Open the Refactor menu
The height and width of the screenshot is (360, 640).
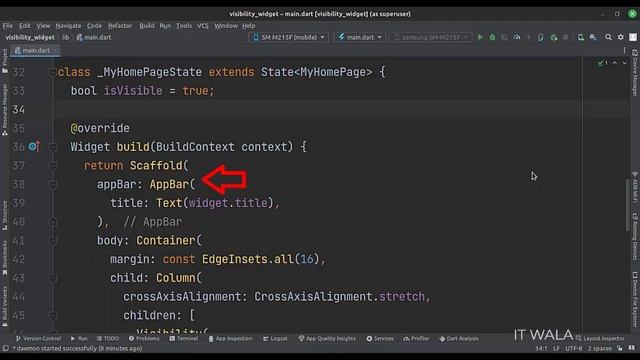coord(120,26)
